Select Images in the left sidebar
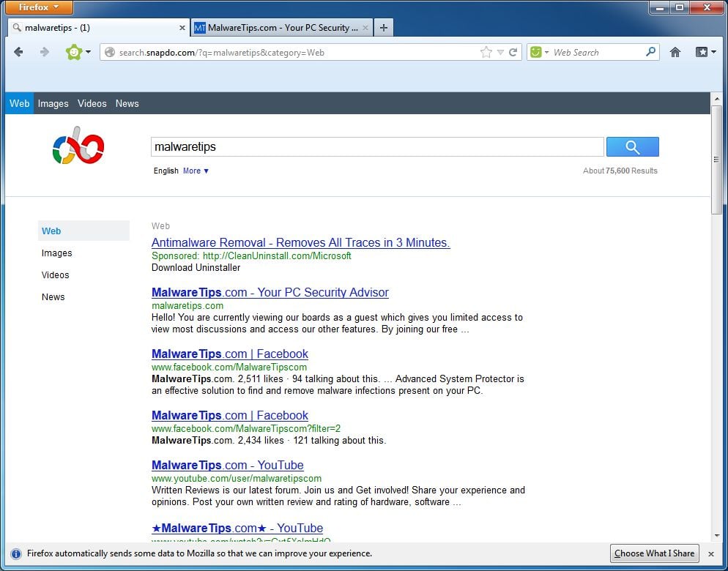The height and width of the screenshot is (571, 728). (x=56, y=253)
